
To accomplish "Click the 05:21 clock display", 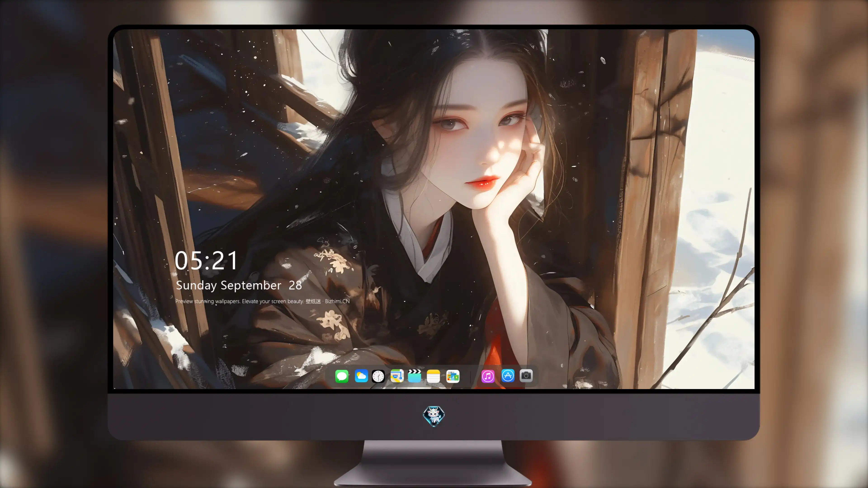I will (x=206, y=260).
